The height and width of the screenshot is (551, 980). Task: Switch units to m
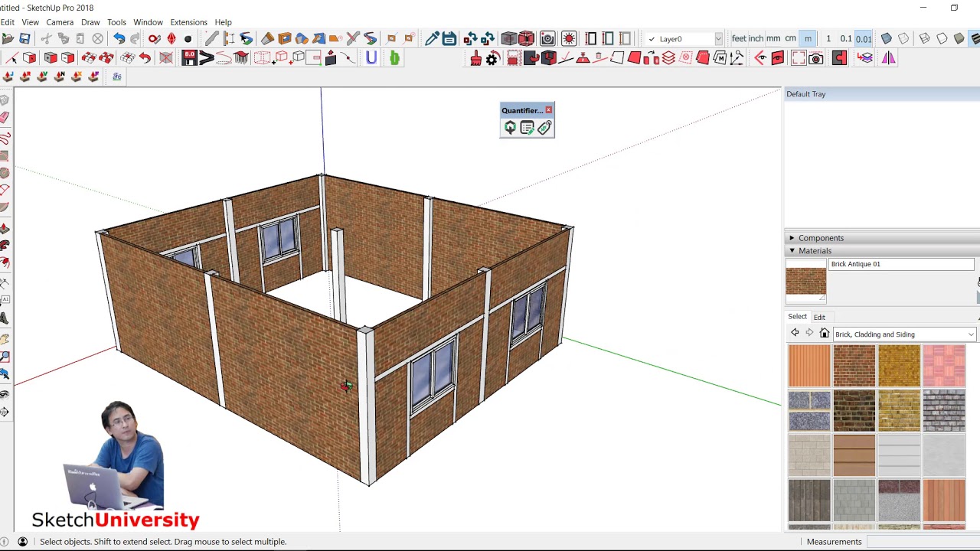(808, 39)
